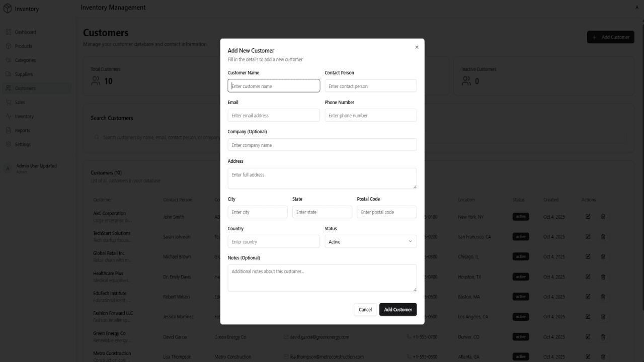This screenshot has width=644, height=362.
Task: Select the Phone Number input
Action: (x=371, y=116)
